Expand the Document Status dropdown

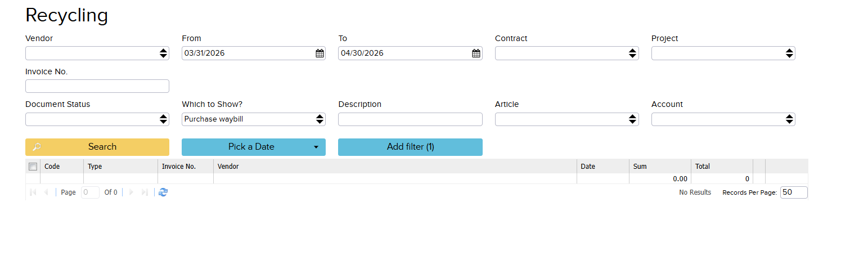coord(97,119)
